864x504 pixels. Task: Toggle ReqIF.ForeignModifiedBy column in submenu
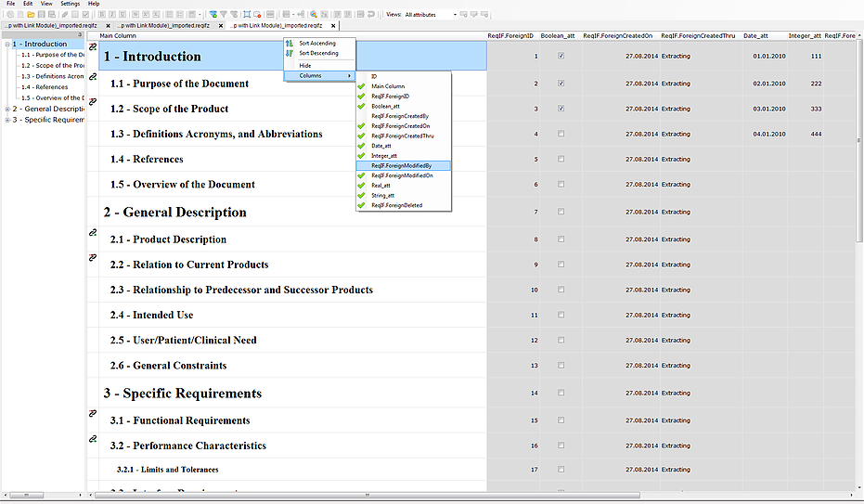[404, 166]
